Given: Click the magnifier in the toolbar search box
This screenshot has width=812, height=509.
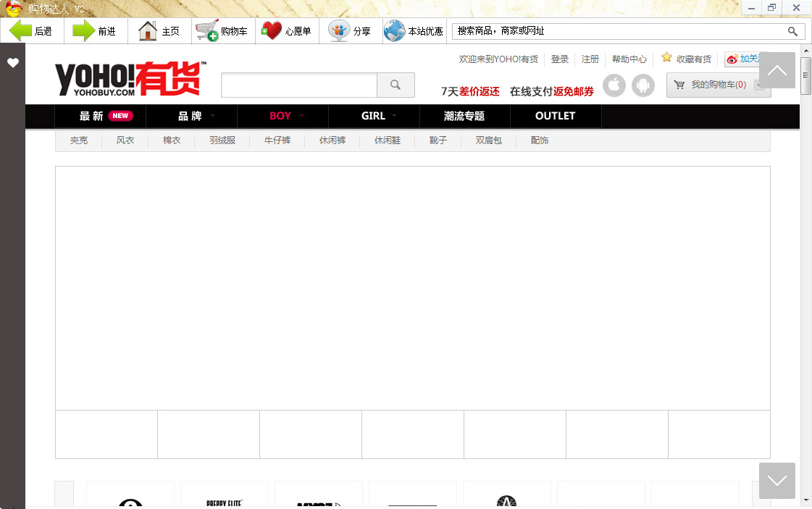Looking at the screenshot, I should coord(792,31).
